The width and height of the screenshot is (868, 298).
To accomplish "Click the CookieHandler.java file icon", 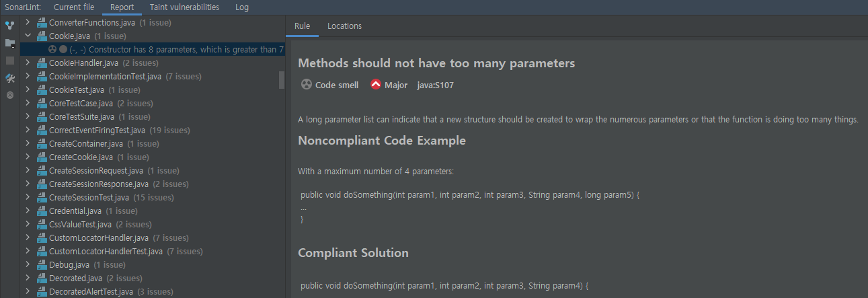I will [42, 63].
